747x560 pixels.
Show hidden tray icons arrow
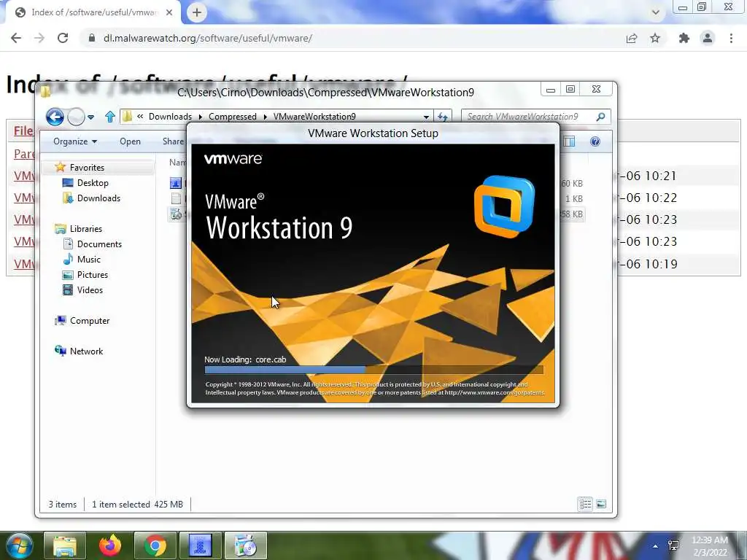pyautogui.click(x=656, y=546)
